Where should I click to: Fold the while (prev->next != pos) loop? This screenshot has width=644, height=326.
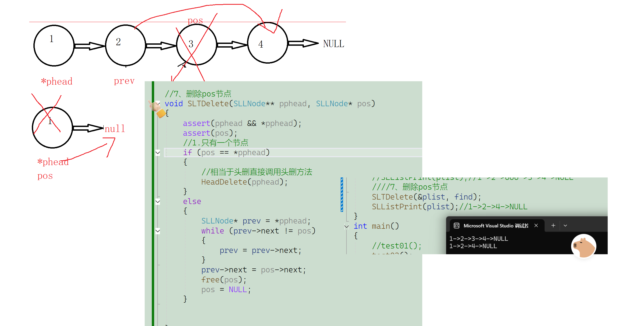(158, 231)
